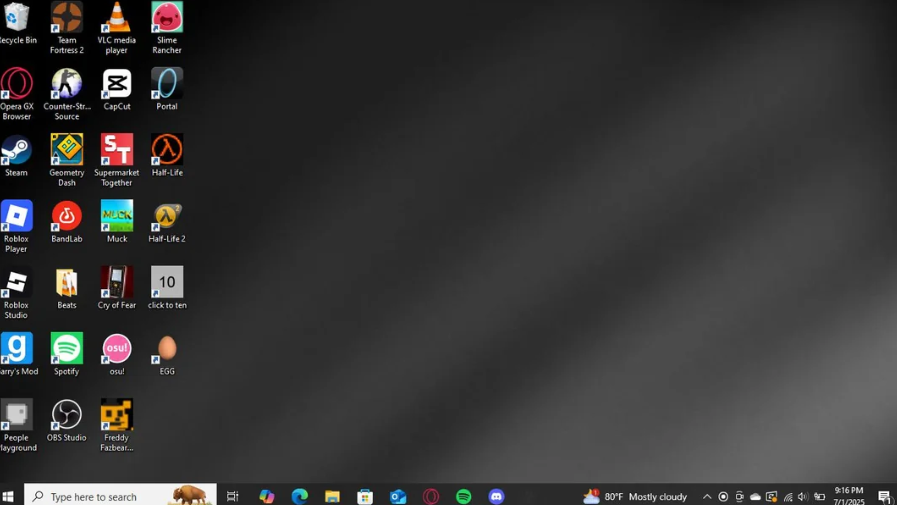Expand the hidden system tray icons
This screenshot has width=897, height=505.
[707, 496]
